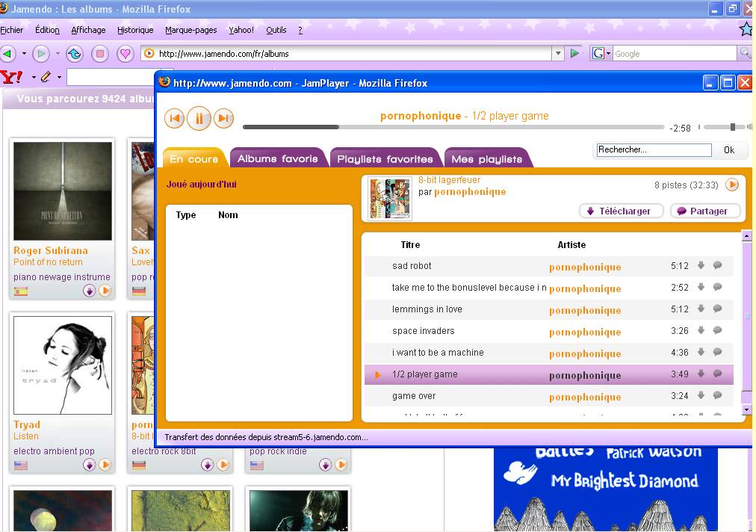The width and height of the screenshot is (756, 532).
Task: Click the track list scroll down arrow
Action: pos(746,410)
